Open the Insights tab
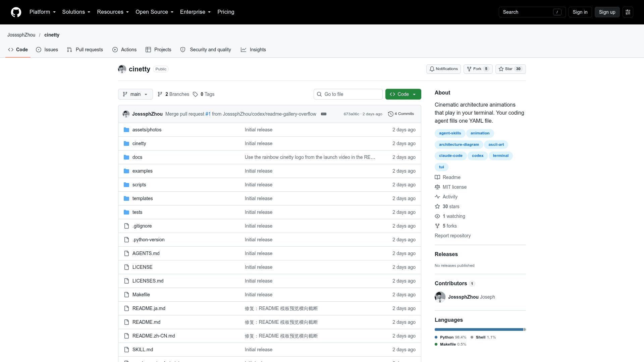Image resolution: width=644 pixels, height=362 pixels. (x=253, y=50)
